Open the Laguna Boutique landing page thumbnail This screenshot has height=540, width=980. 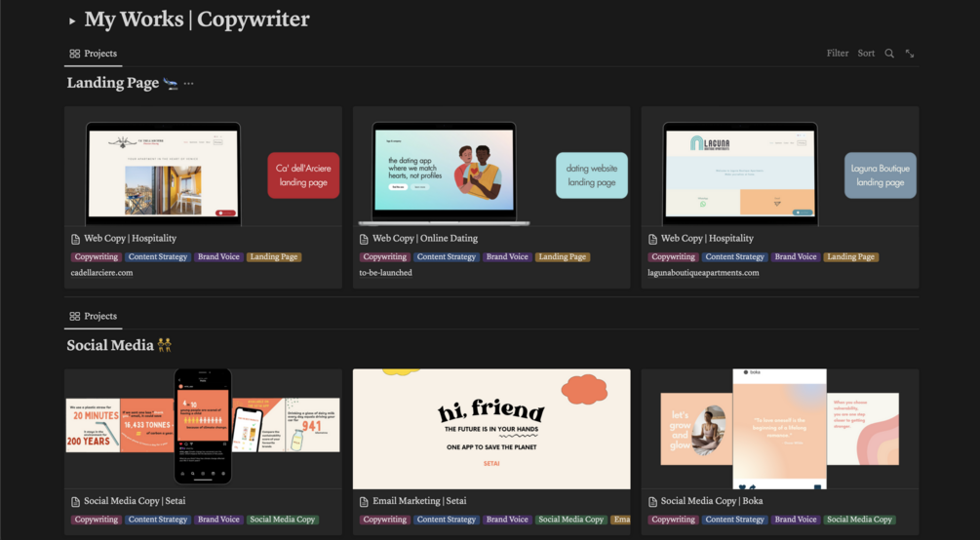tap(780, 167)
